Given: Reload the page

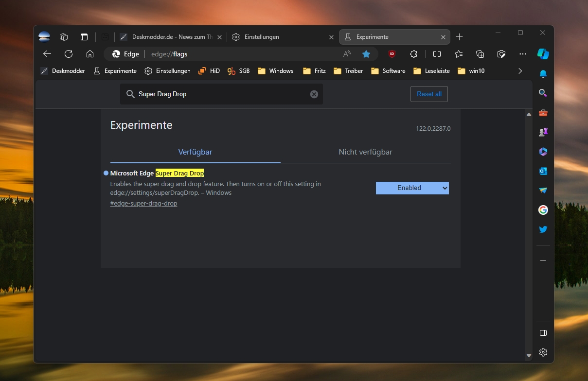Looking at the screenshot, I should coord(69,54).
